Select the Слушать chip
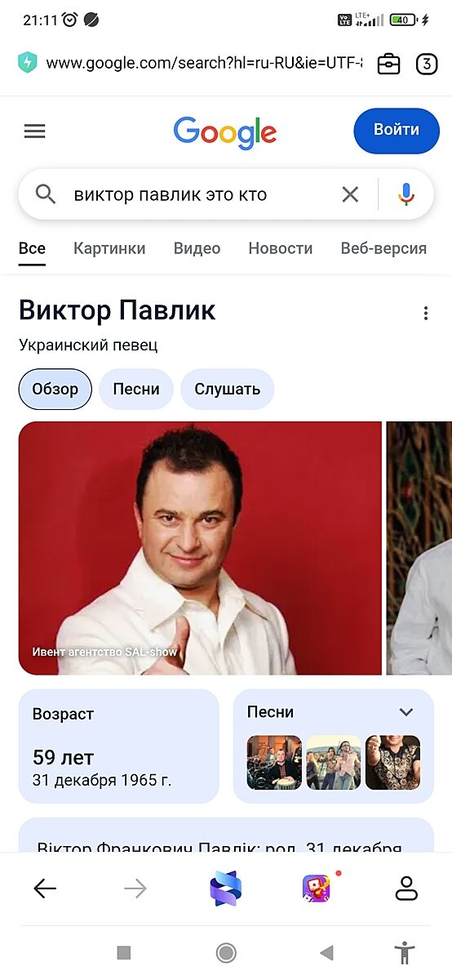Screen dimensions: 452x980 tap(227, 389)
